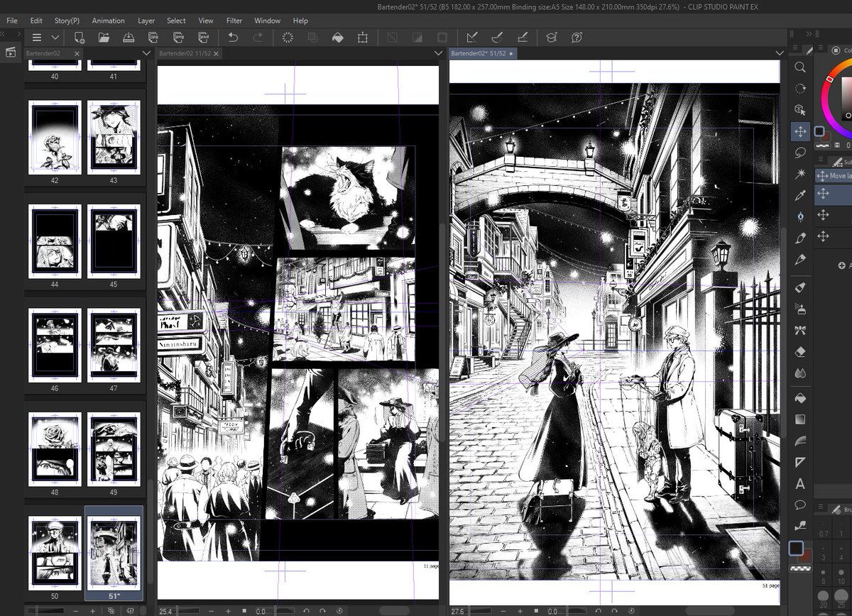This screenshot has width=852, height=616.
Task: Open page 50 thumbnail
Action: pos(55,552)
